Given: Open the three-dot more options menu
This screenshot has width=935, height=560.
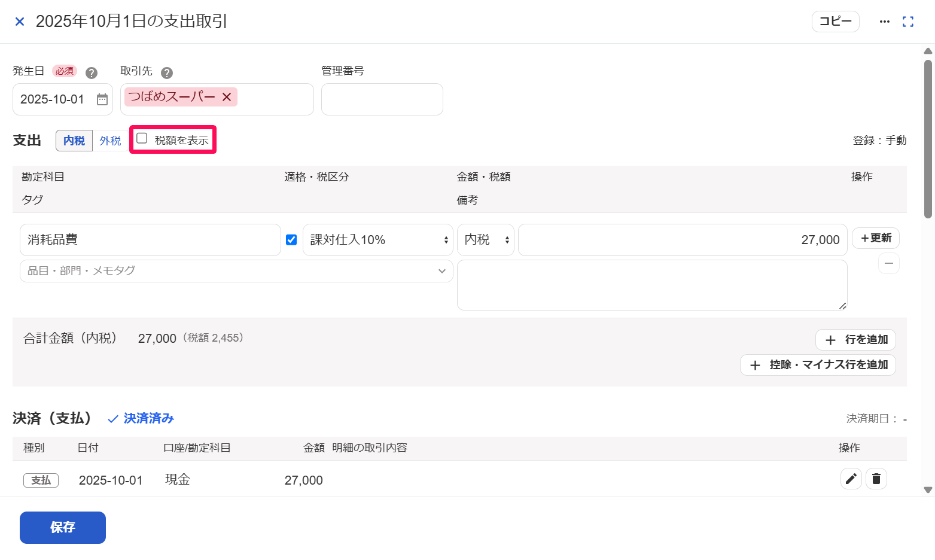Looking at the screenshot, I should pos(885,22).
